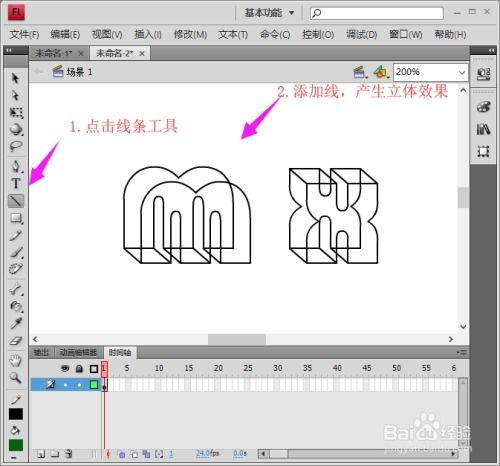Toggle the Onion Skin button

(122, 454)
